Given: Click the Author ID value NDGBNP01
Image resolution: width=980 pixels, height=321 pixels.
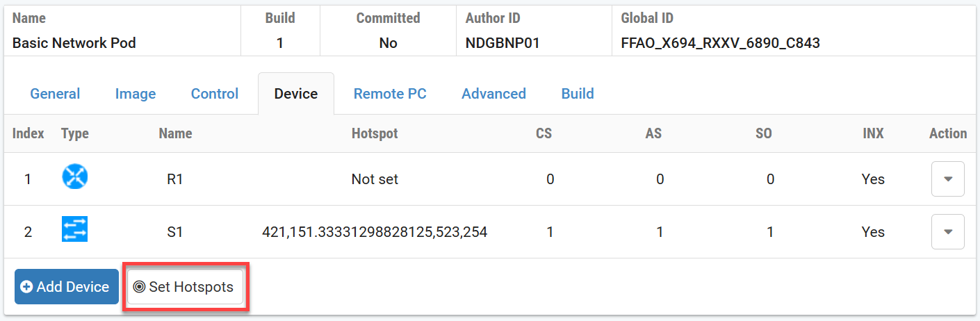Looking at the screenshot, I should coord(503,43).
